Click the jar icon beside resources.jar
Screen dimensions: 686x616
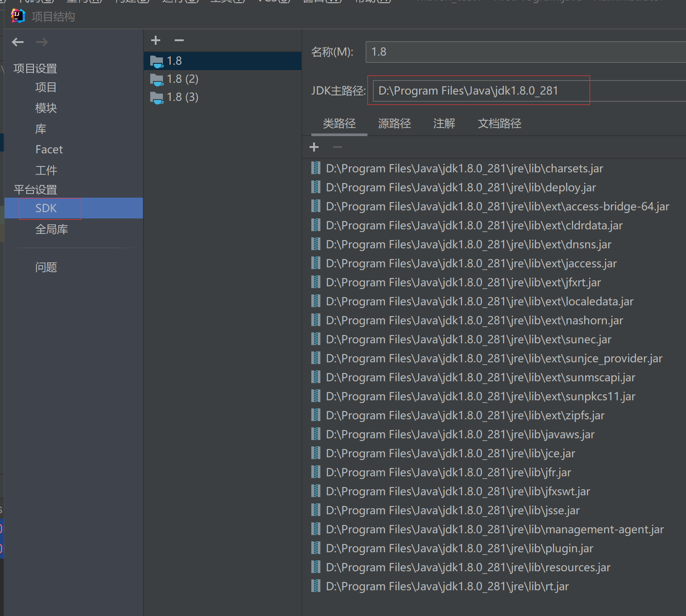point(316,567)
